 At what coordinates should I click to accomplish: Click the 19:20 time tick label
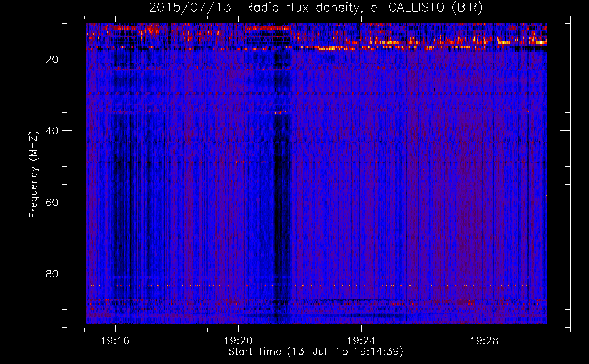[238, 341]
